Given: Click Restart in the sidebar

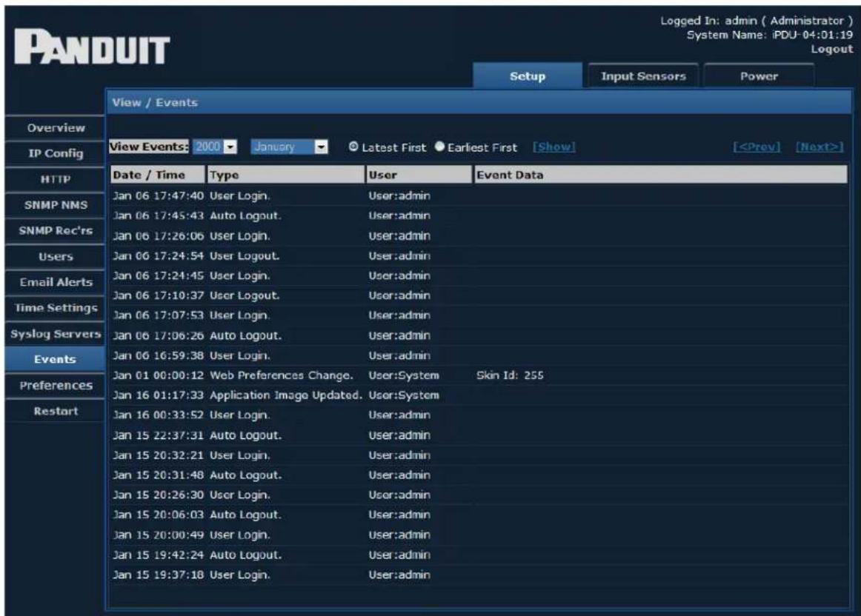Looking at the screenshot, I should click(x=56, y=412).
